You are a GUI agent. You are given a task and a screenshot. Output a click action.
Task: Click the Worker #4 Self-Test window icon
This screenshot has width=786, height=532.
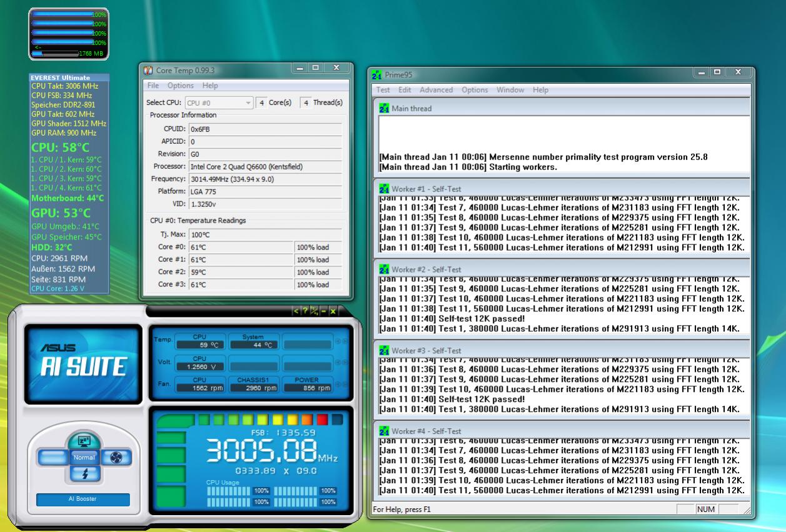(x=384, y=431)
